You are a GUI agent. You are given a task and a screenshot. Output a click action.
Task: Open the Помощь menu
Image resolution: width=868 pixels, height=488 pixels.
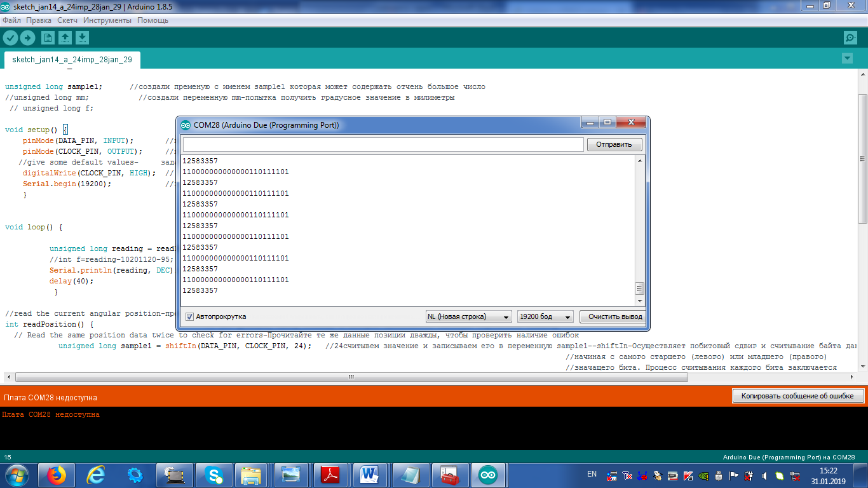pos(153,20)
